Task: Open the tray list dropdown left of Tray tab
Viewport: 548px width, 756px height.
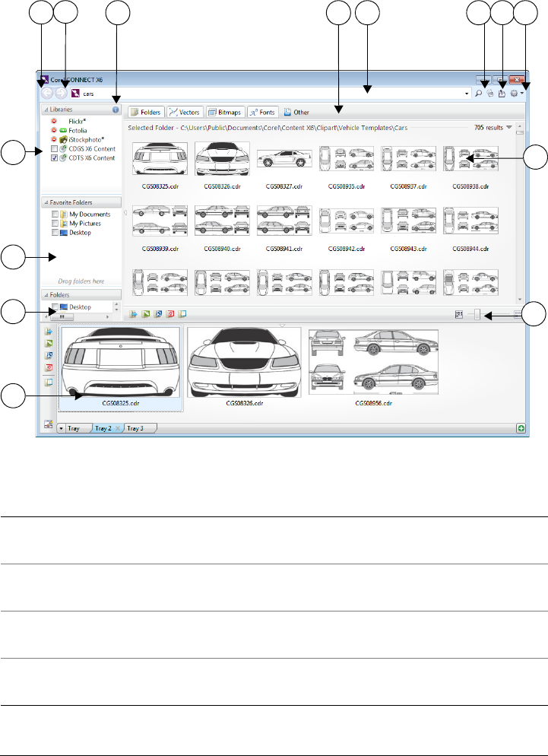Action: pos(62,428)
